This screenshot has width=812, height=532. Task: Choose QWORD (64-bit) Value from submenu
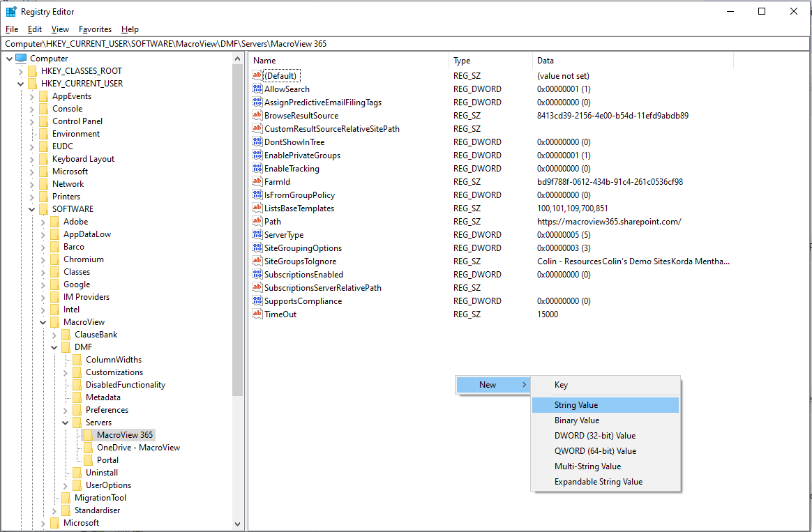[x=606, y=450]
